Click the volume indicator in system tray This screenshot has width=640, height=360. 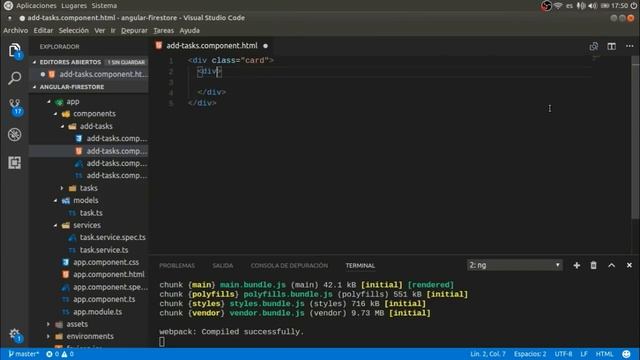tap(592, 6)
